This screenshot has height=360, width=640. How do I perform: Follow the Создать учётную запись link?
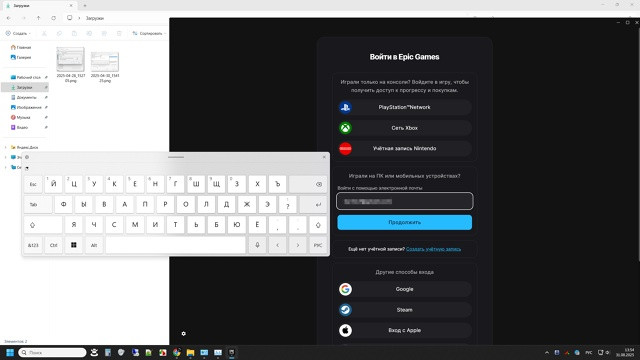tap(433, 249)
